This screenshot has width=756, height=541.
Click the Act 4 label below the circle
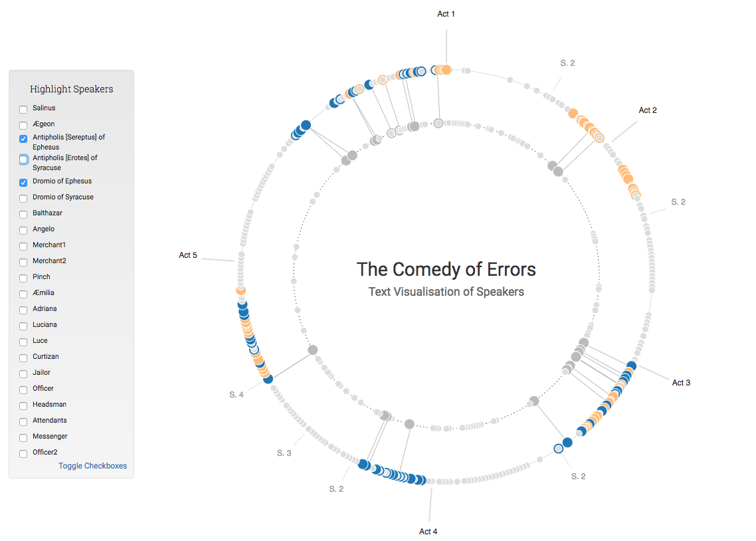point(428,531)
